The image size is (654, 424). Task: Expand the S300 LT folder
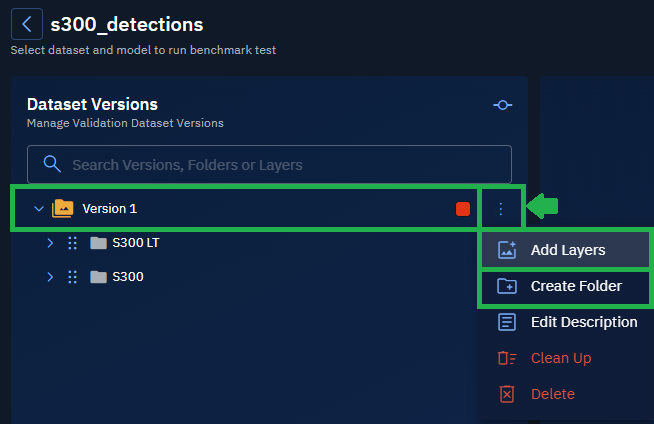pos(49,243)
